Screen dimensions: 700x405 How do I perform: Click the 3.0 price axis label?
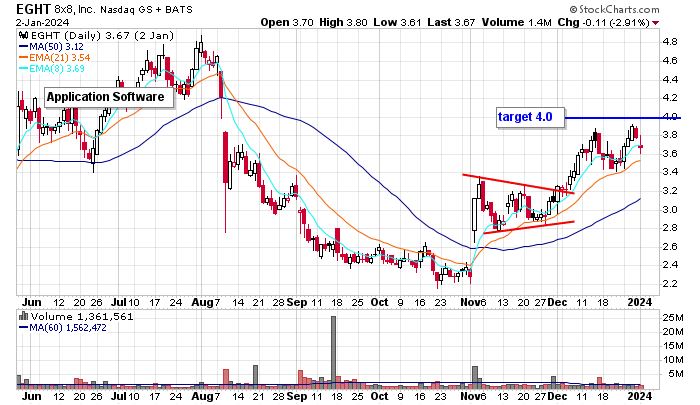670,209
